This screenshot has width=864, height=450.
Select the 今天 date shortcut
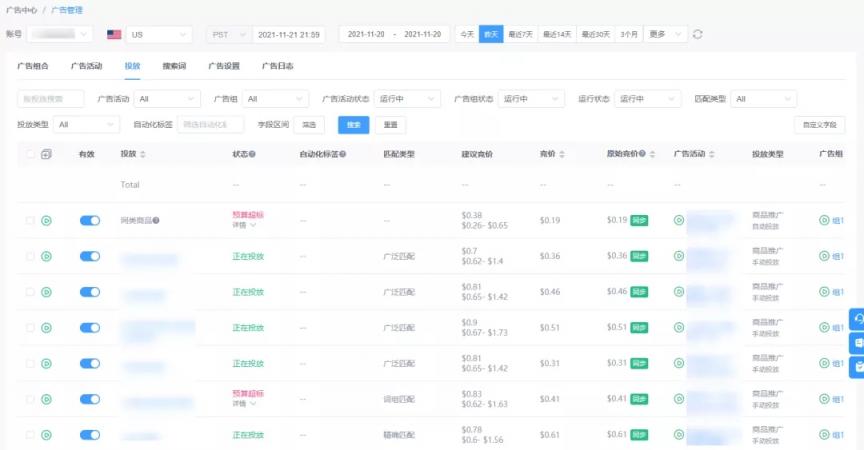467,34
